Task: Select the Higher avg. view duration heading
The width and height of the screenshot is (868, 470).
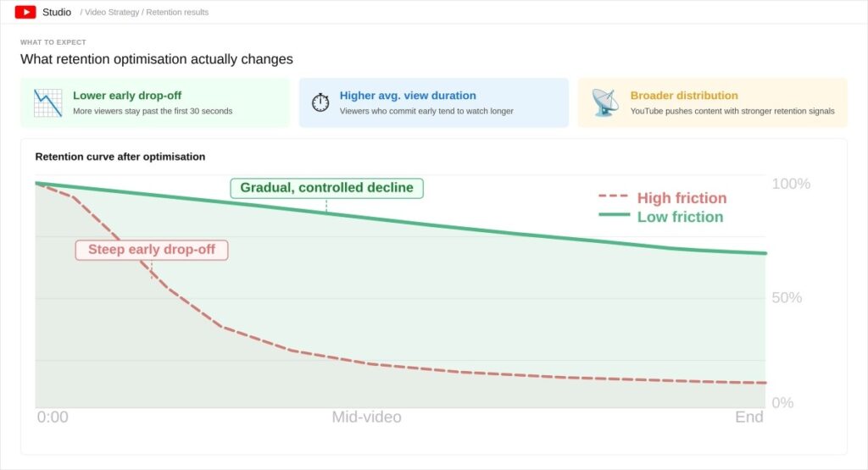Action: [x=408, y=96]
